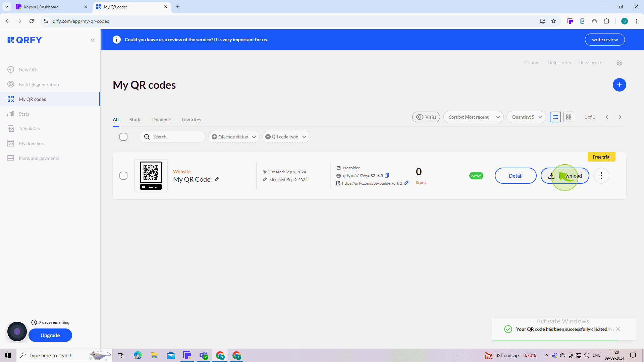Expand QR code type filter
Viewport: 644px width, 362px height.
(x=286, y=137)
